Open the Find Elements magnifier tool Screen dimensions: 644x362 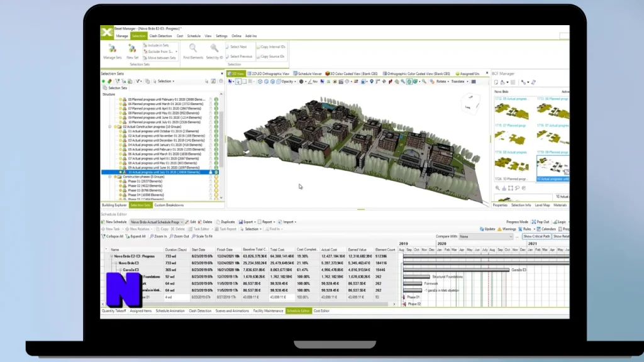(x=193, y=52)
